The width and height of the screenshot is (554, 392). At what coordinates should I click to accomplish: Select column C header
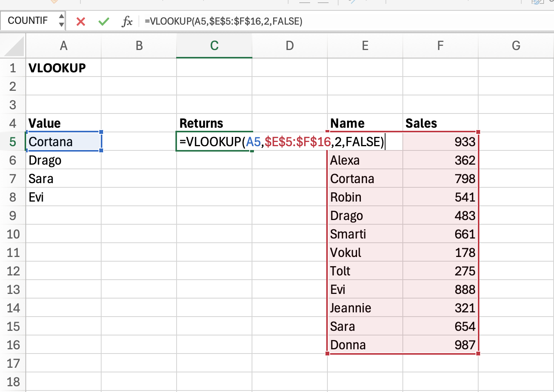coord(214,46)
